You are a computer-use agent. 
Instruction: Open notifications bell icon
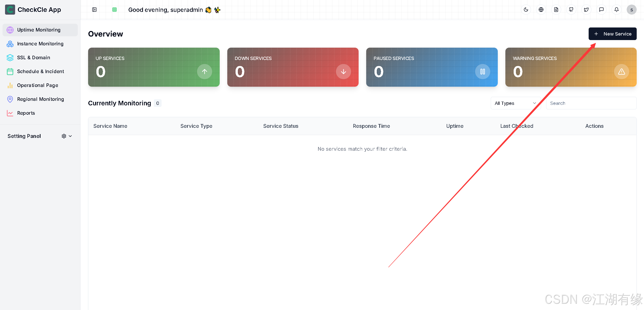pos(616,10)
